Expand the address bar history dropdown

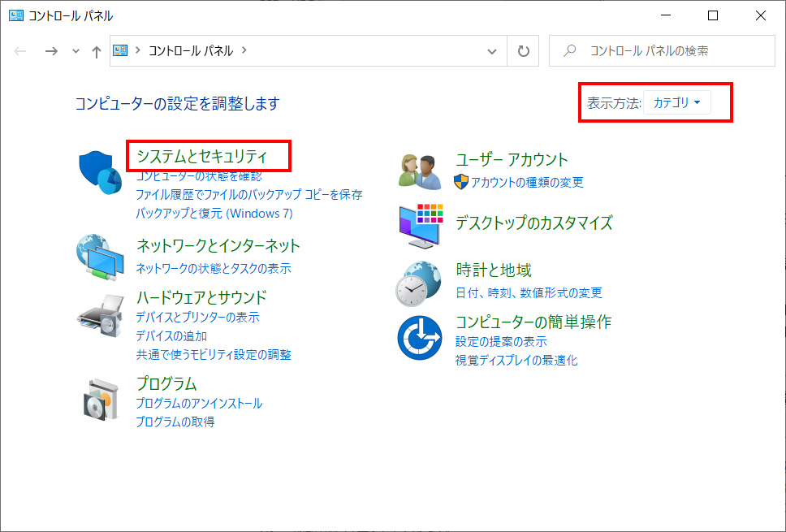492,51
